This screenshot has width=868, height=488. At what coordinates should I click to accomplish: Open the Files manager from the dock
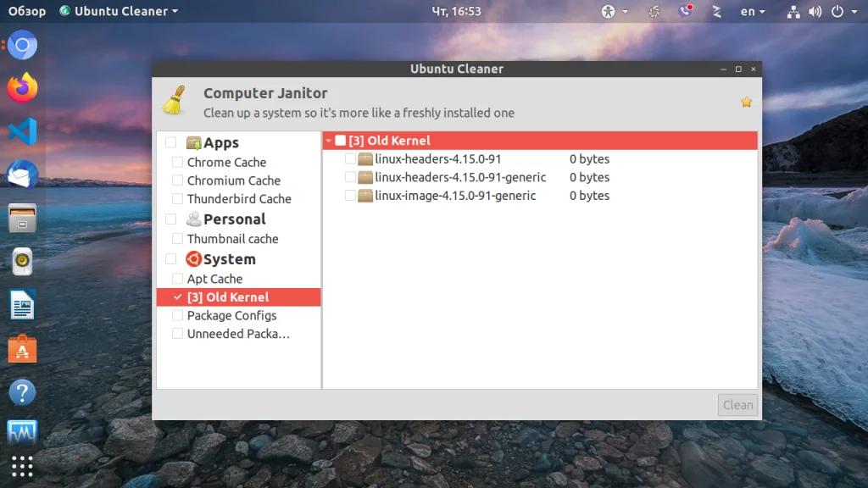point(22,218)
